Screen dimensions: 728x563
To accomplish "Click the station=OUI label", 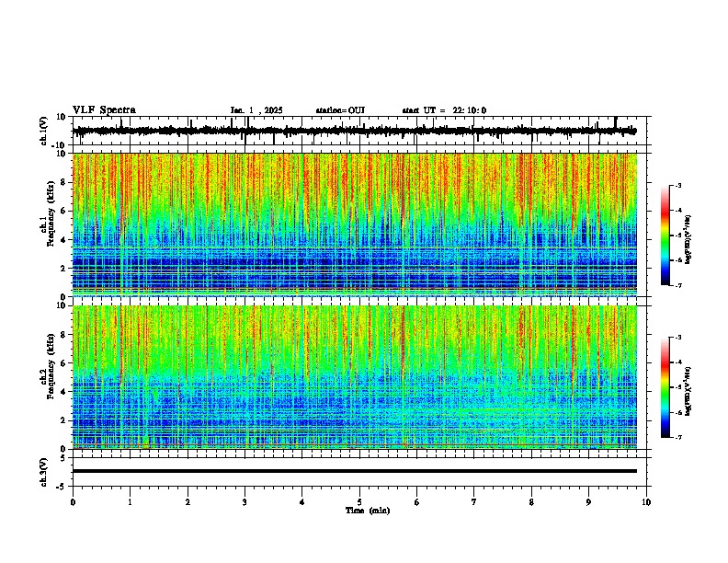I will (340, 110).
